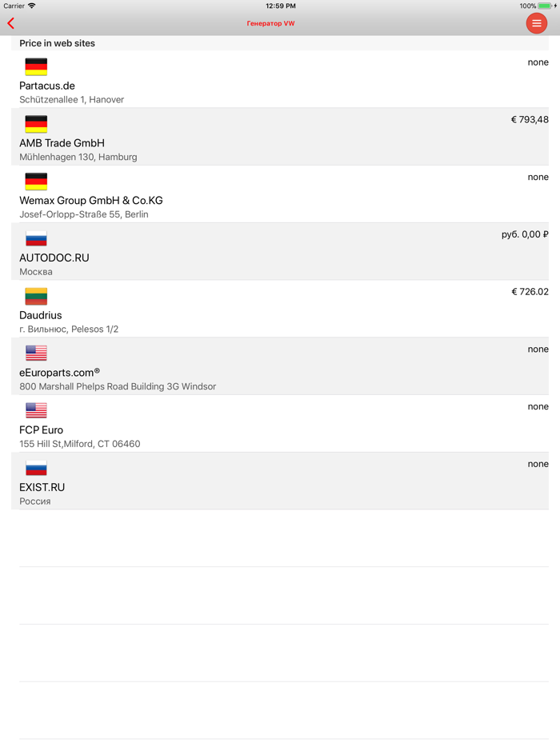Viewport: 560px width, 747px height.
Task: Click the Russian flag for EXIST.RU
Action: (35, 466)
